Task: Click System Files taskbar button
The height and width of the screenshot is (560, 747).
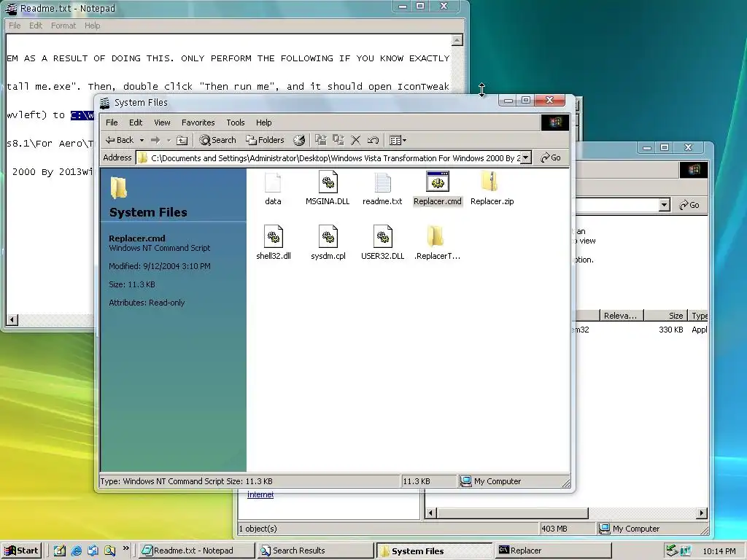Action: (x=434, y=551)
